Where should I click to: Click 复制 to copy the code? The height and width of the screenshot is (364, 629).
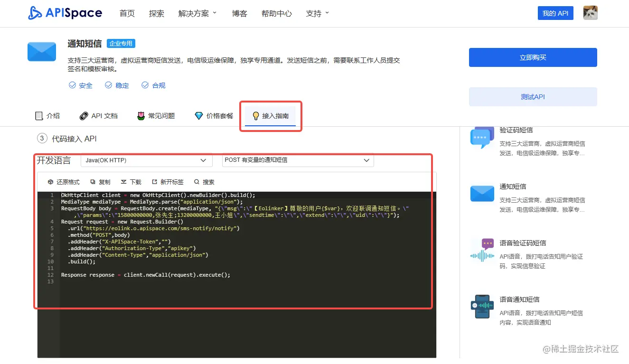[x=100, y=182]
